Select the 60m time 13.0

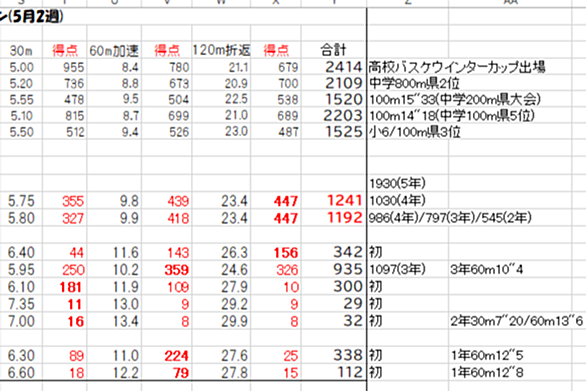pyautogui.click(x=126, y=304)
